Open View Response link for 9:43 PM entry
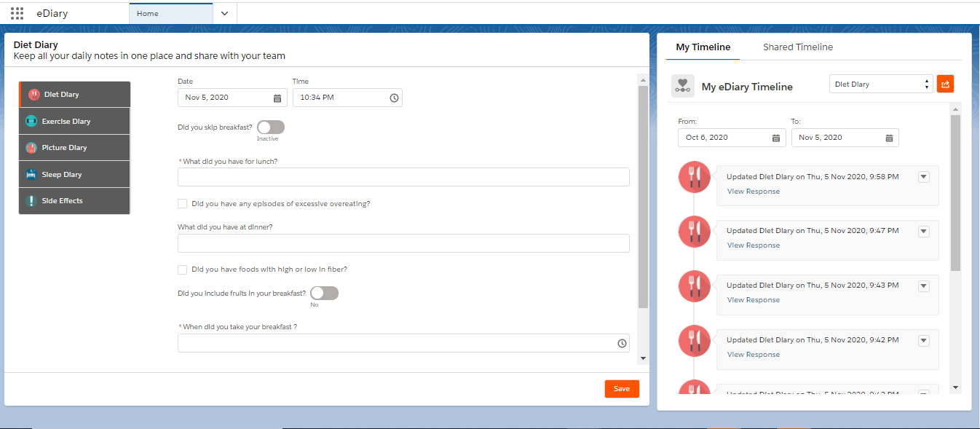This screenshot has width=980, height=429. click(x=753, y=300)
